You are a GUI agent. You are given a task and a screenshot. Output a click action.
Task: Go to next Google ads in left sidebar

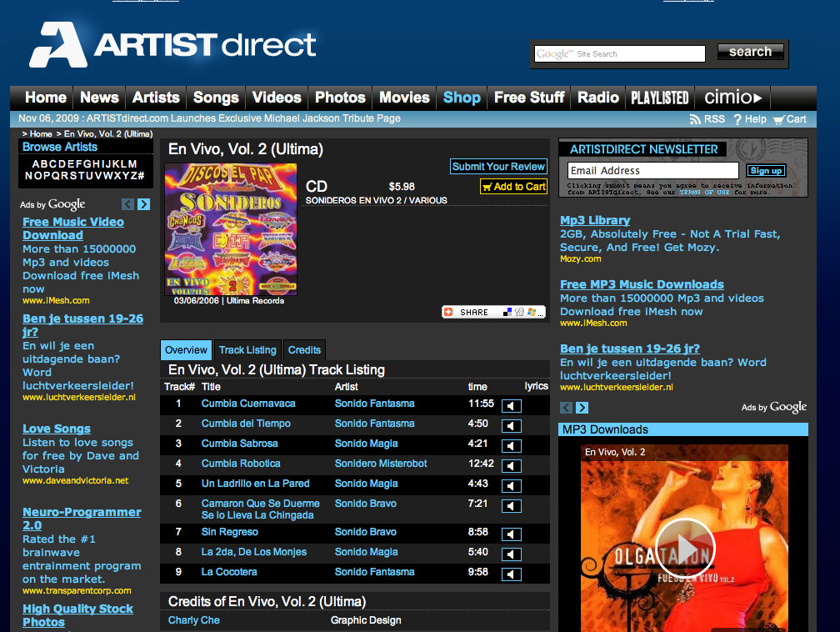(143, 204)
